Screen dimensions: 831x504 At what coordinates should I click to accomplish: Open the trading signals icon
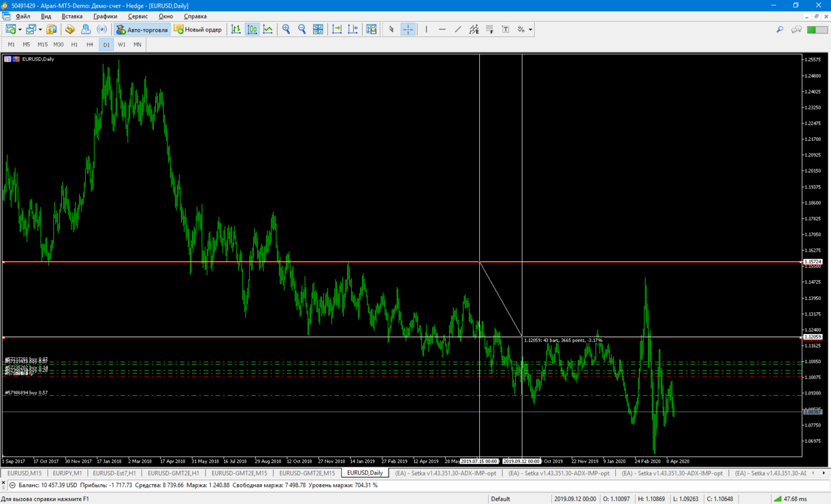click(102, 30)
